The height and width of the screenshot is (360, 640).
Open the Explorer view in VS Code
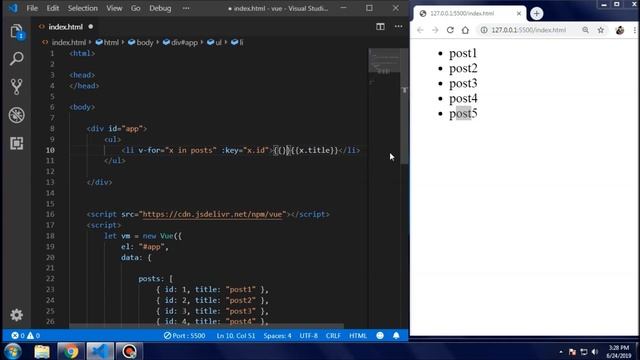[x=16, y=31]
